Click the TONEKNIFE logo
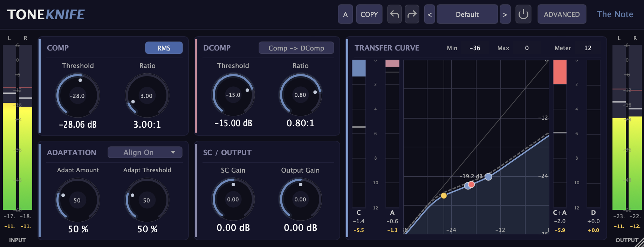This screenshot has width=644, height=247. [46, 14]
